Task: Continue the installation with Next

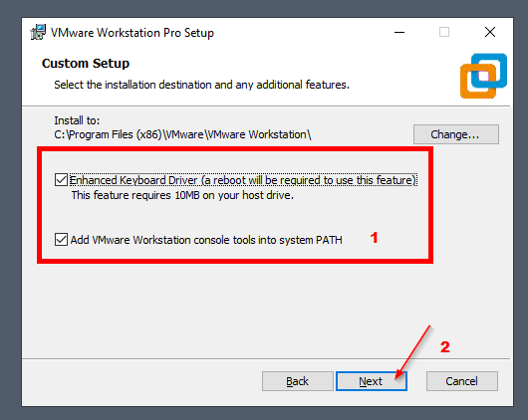Action: [x=371, y=381]
